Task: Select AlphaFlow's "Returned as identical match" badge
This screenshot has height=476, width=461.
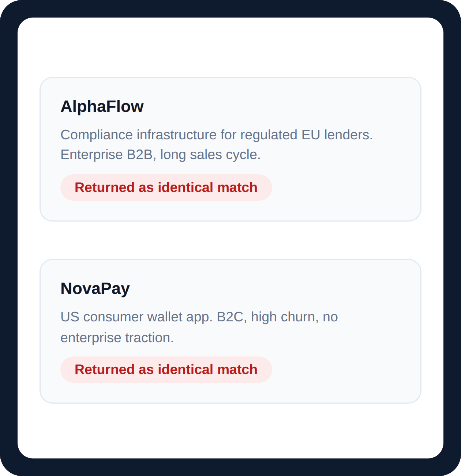Action: (x=166, y=188)
